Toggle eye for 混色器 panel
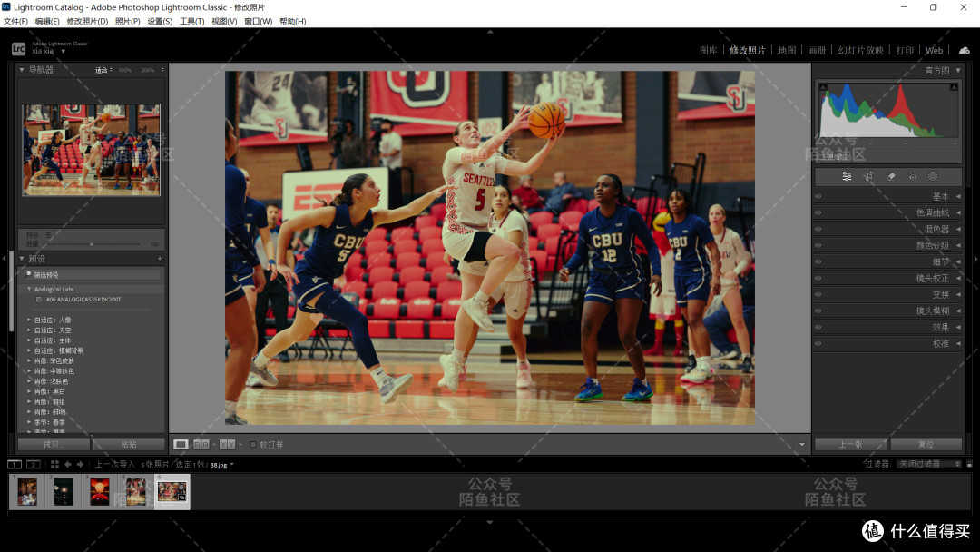Screen dimensions: 980x552 (818, 229)
